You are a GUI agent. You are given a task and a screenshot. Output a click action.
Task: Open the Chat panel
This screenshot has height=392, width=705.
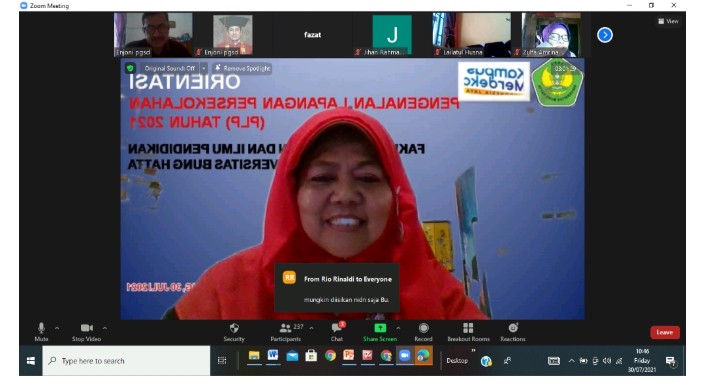pyautogui.click(x=337, y=332)
